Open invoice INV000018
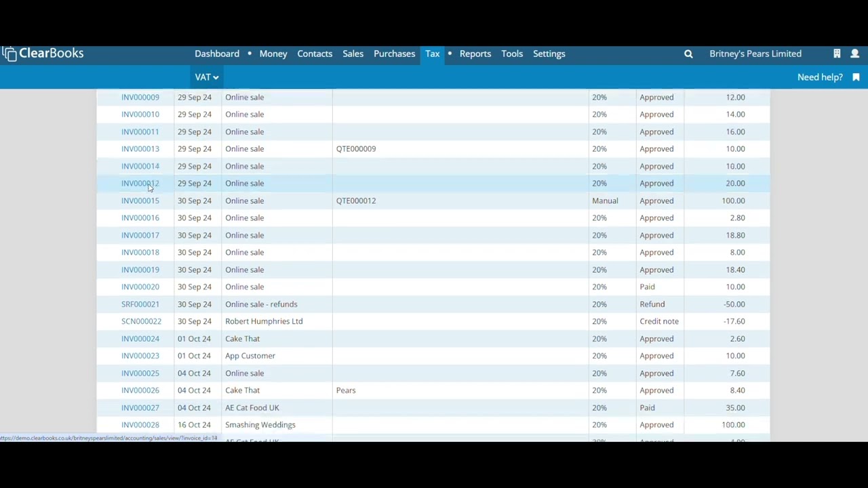 coord(140,252)
